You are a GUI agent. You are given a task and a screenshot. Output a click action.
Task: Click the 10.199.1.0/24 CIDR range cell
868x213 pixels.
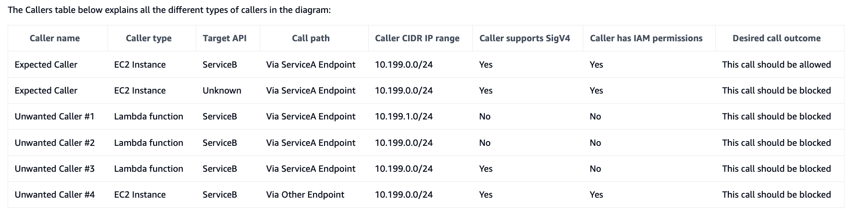tap(404, 117)
